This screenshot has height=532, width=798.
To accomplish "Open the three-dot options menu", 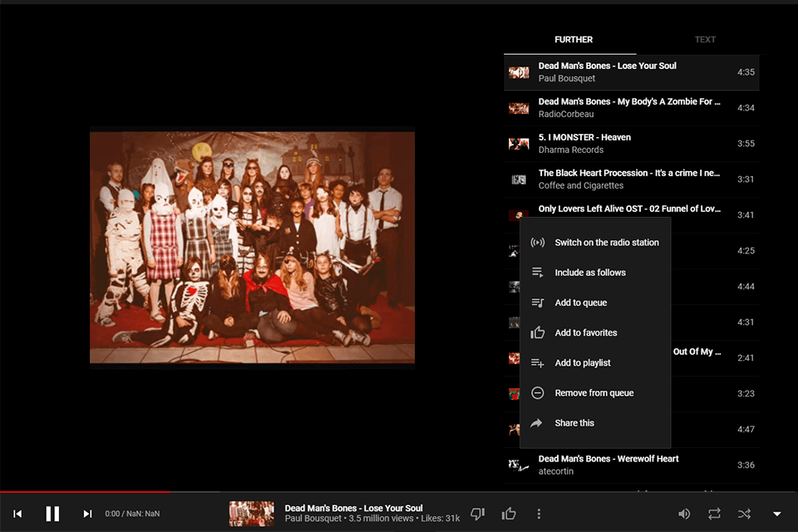I will tap(539, 513).
